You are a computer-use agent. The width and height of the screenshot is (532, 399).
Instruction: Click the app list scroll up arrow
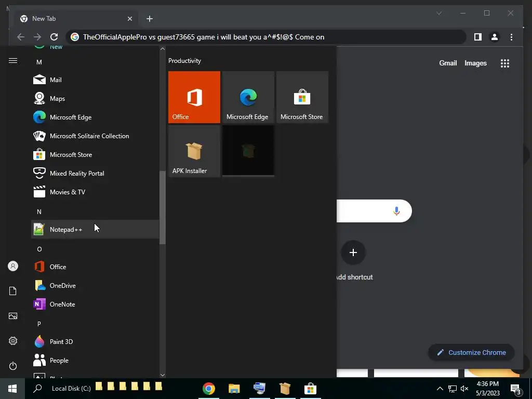[163, 49]
